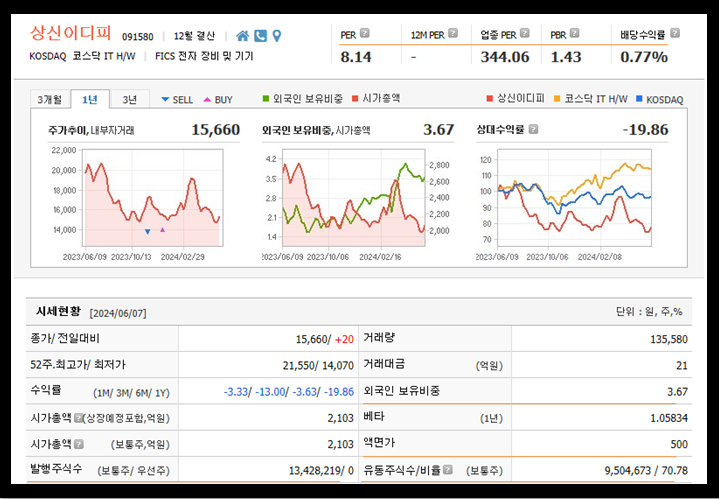Click the 액면가 value 500

679,444
